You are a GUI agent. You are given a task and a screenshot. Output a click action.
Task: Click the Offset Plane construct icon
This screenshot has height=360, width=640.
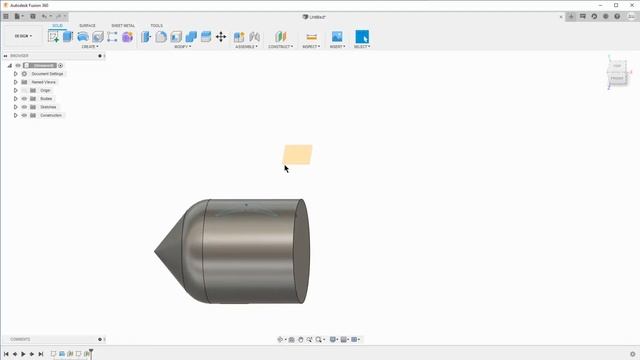coord(280,37)
